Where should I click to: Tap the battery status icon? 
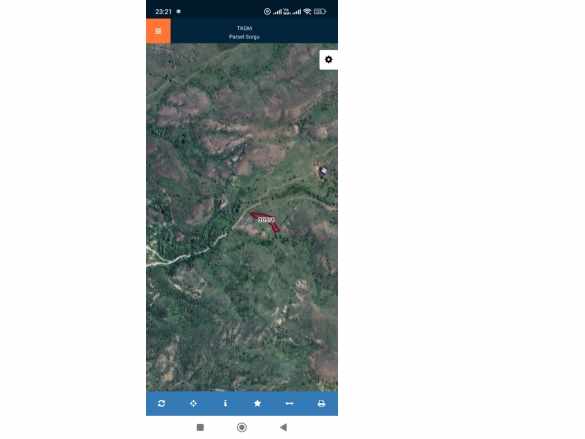click(x=320, y=12)
